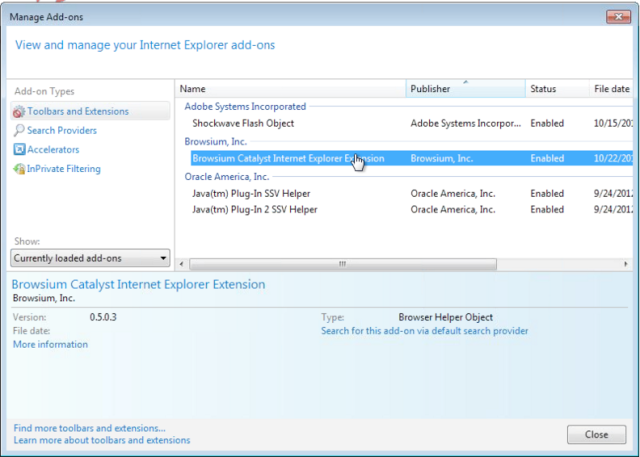This screenshot has width=640, height=457.
Task: Open Find more toolbars and extensions link
Action: pyautogui.click(x=89, y=428)
